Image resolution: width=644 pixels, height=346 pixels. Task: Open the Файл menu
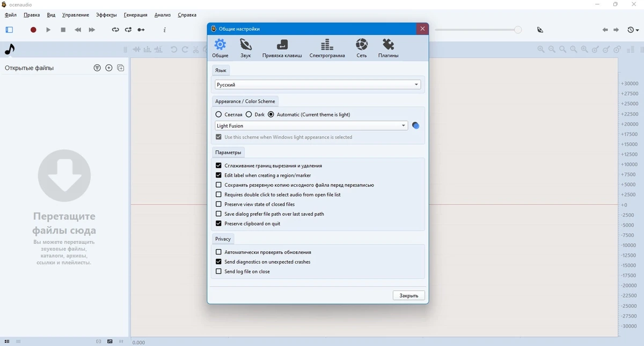(x=10, y=15)
